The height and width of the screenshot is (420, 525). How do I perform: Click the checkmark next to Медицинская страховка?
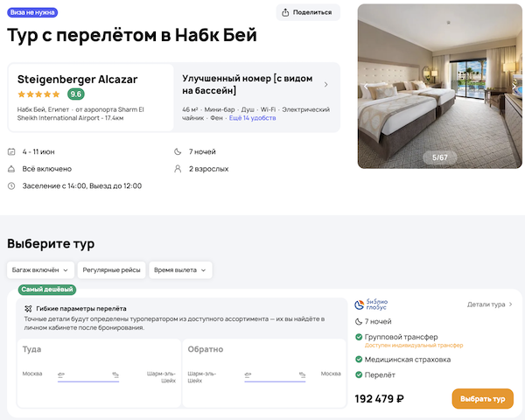tap(359, 359)
